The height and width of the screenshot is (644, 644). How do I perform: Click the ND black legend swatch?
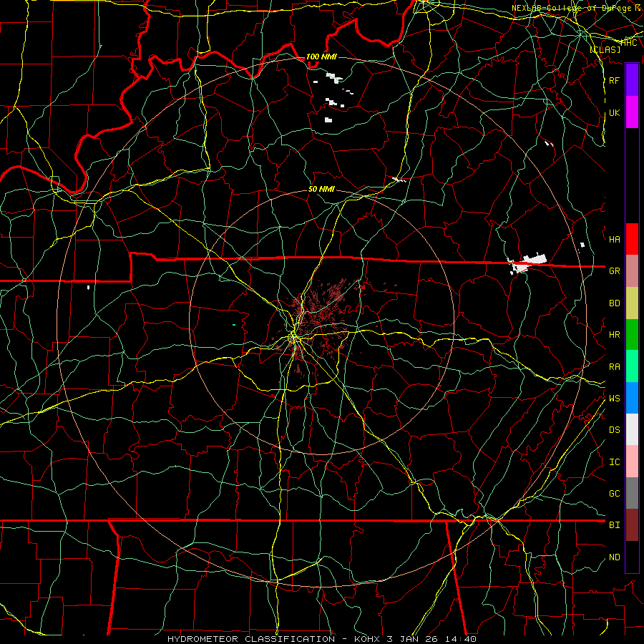632,557
